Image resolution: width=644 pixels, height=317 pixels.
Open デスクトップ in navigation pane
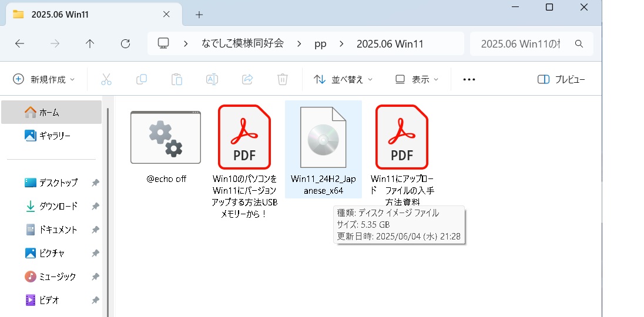point(51,183)
